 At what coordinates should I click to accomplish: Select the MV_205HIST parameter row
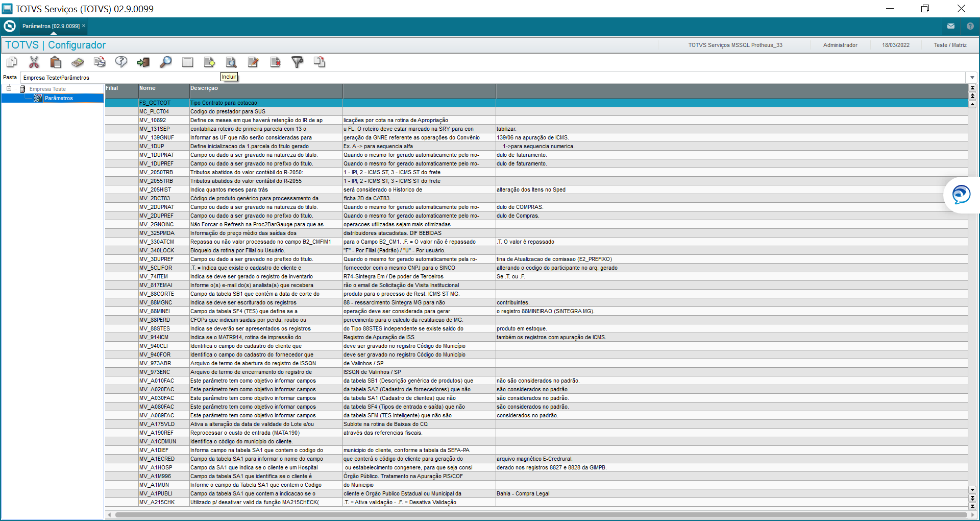pyautogui.click(x=536, y=190)
